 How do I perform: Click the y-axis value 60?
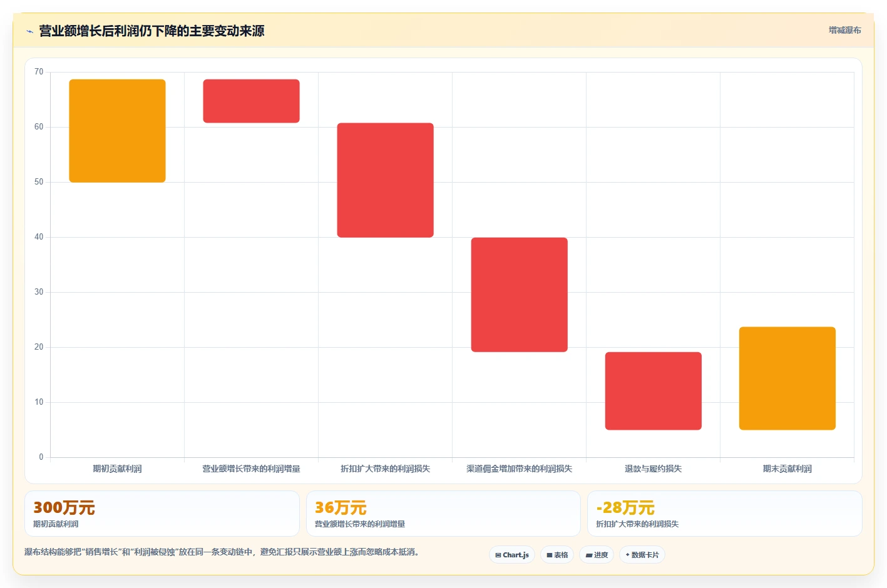click(x=39, y=127)
